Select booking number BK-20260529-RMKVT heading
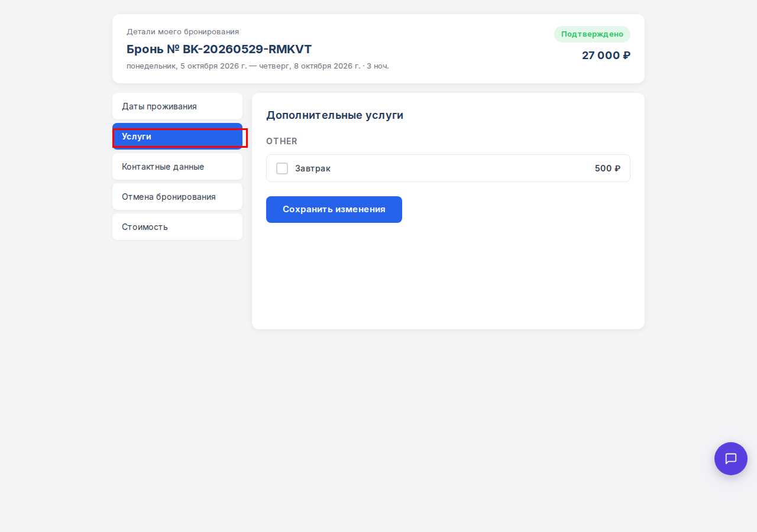 219,49
